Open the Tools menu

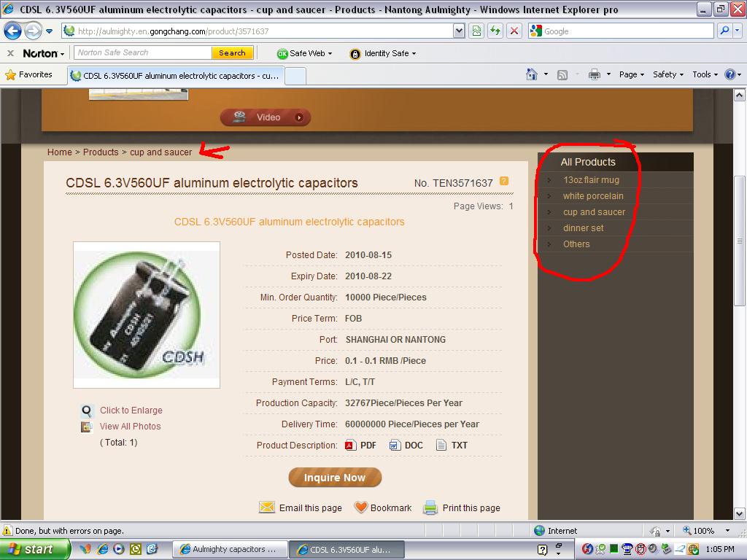coord(705,75)
